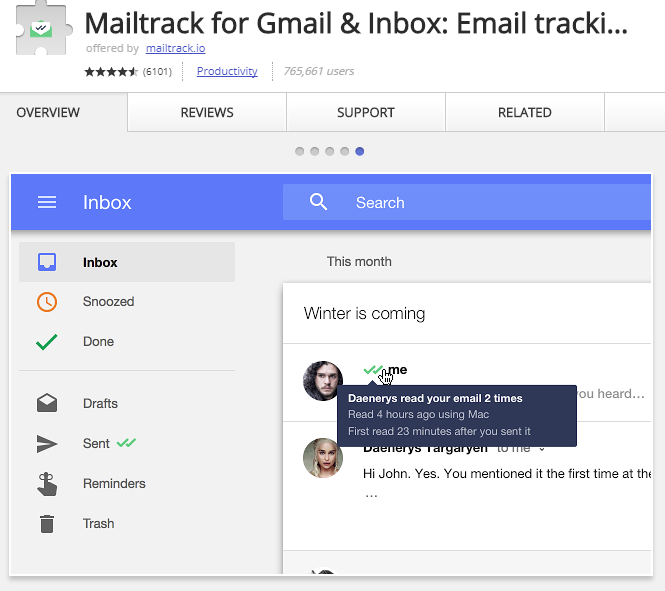Select the fifth highlighted carousel dot

[360, 151]
